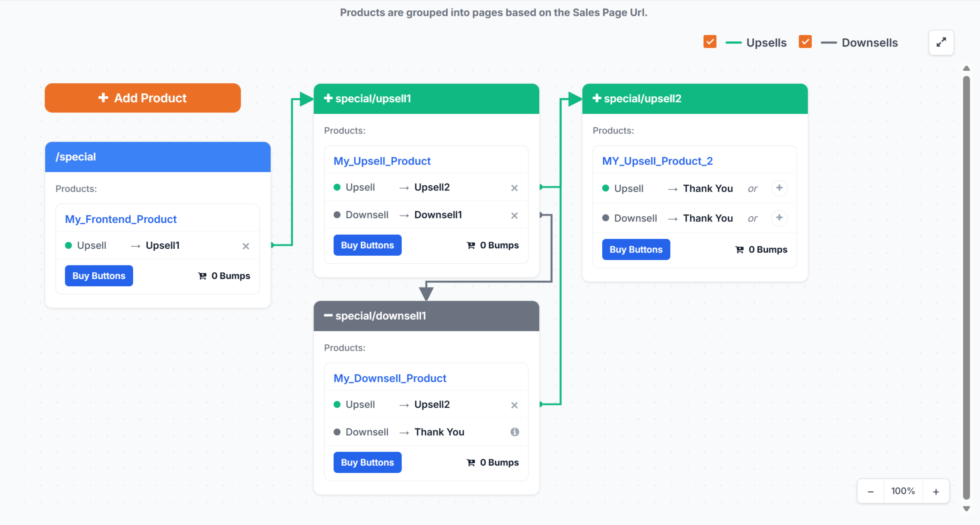The image size is (980, 525).
Task: Remove Upsell2 link on My_Upsell_Product
Action: 514,188
